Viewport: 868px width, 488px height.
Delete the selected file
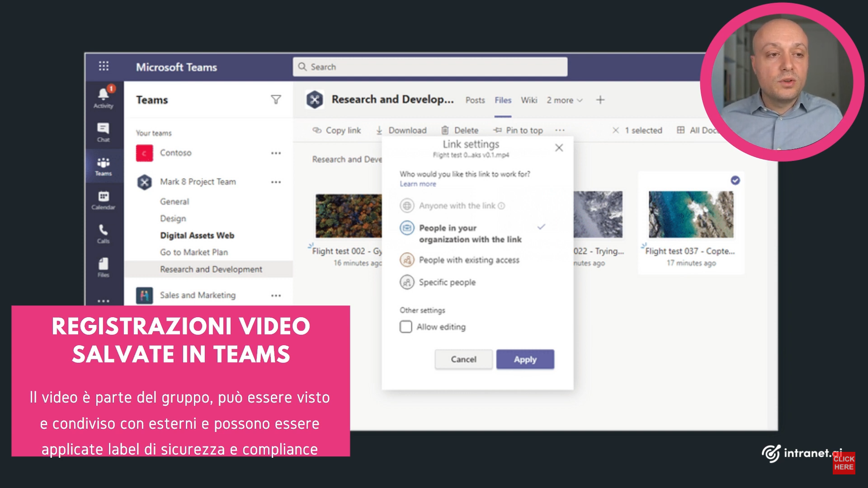pos(460,131)
